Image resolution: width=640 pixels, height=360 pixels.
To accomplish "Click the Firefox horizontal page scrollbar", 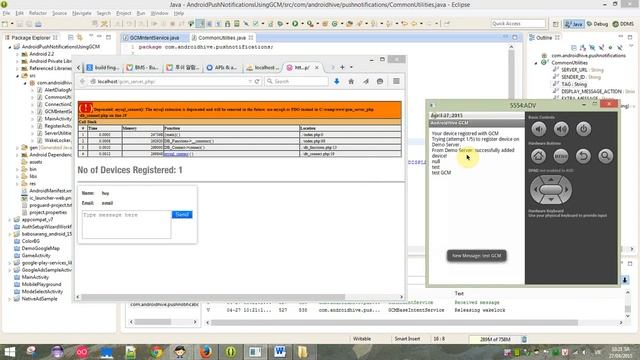I will pos(212,297).
